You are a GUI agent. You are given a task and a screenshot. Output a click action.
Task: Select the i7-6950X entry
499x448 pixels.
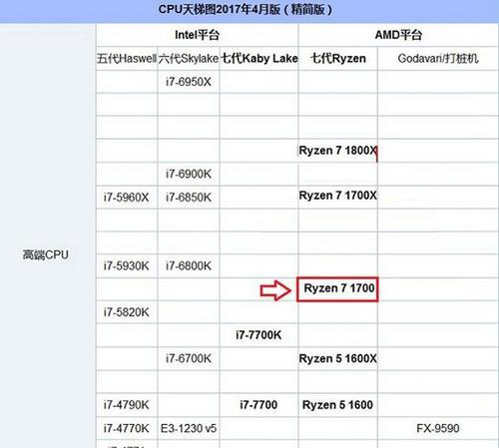pos(189,82)
